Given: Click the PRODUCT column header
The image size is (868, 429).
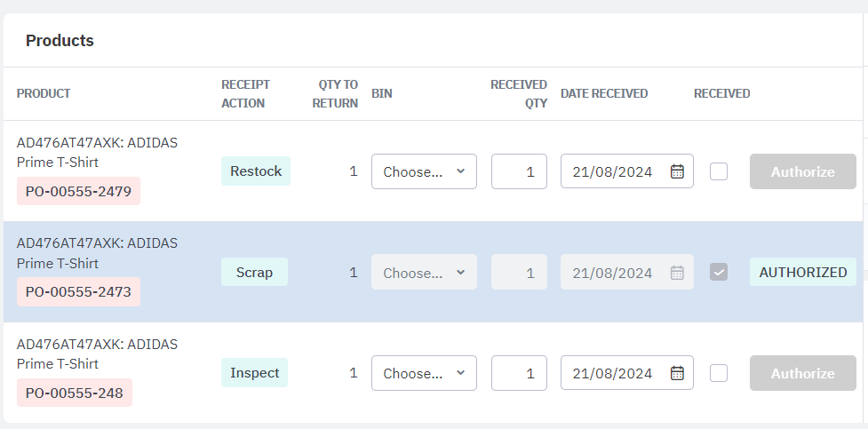Looking at the screenshot, I should 44,93.
